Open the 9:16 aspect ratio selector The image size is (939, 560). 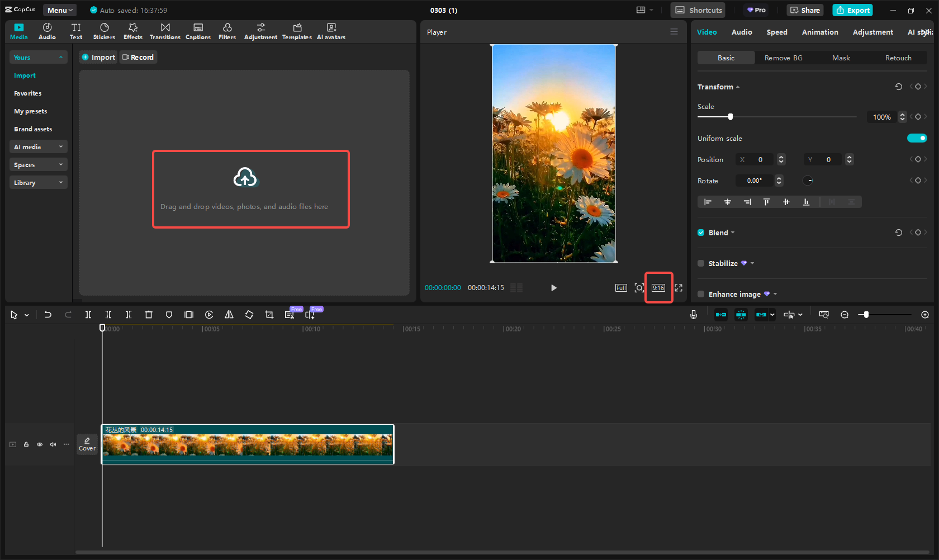[x=658, y=287]
